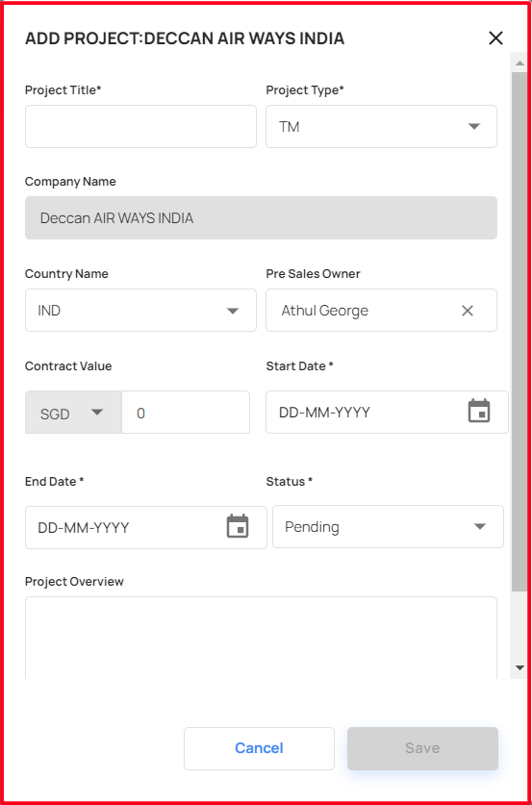Click the End Date * label

point(55,481)
